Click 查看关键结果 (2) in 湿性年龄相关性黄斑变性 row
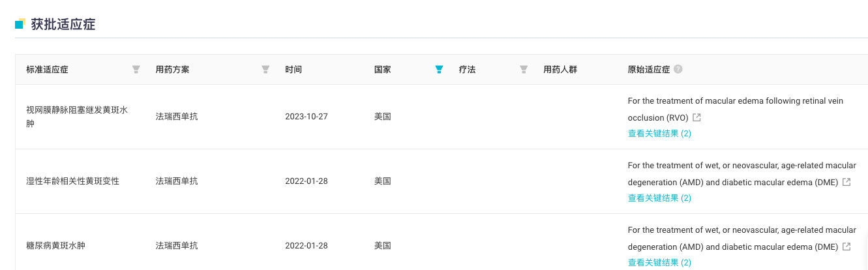This screenshot has width=868, height=270. (x=659, y=198)
